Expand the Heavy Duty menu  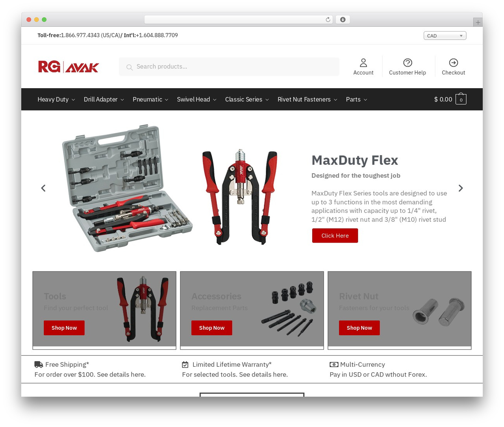pos(56,99)
